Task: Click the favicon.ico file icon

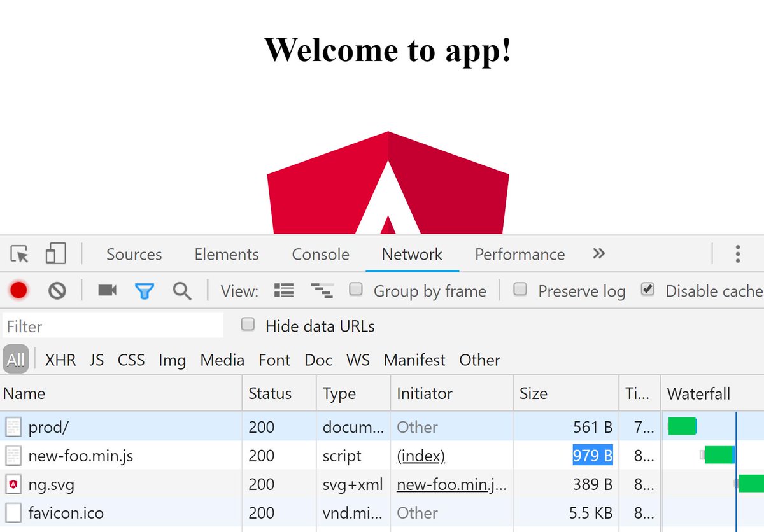Action: point(13,513)
